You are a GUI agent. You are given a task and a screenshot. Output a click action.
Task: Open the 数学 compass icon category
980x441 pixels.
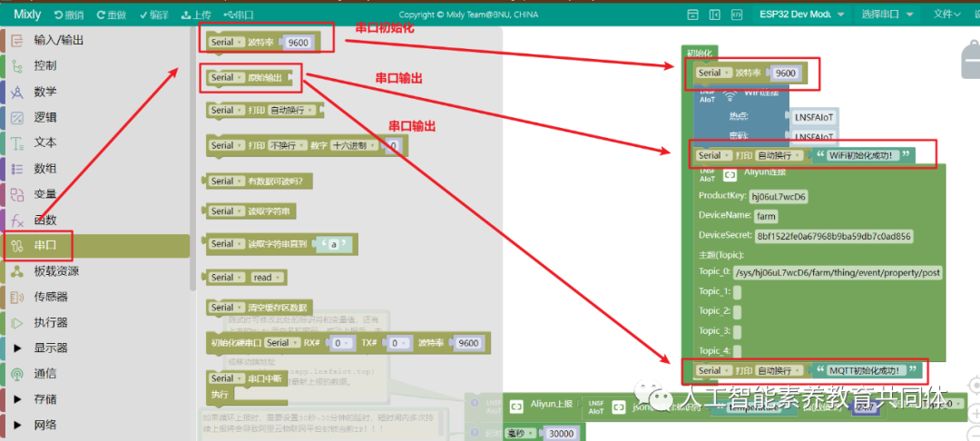tap(17, 92)
